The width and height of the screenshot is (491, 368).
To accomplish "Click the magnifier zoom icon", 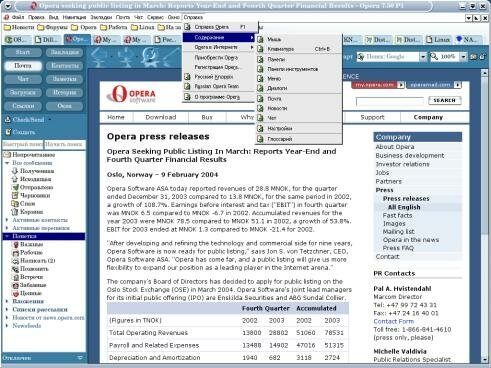I will point(434,57).
